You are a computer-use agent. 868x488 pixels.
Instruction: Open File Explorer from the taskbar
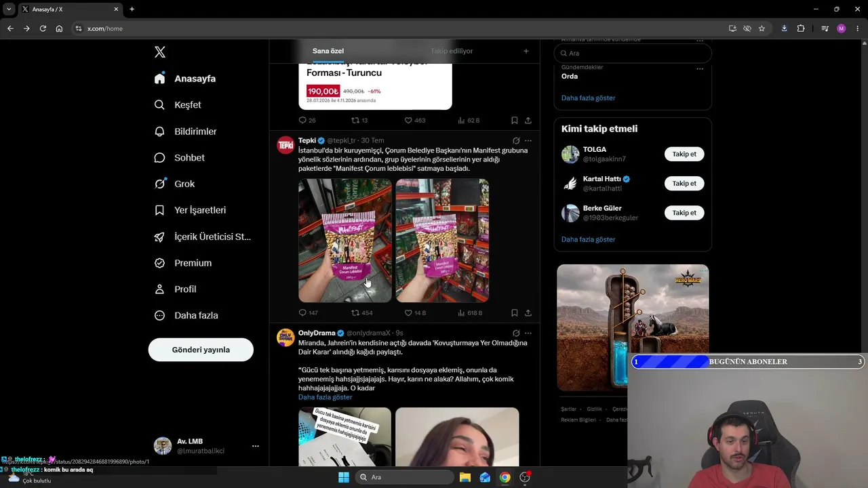465,477
